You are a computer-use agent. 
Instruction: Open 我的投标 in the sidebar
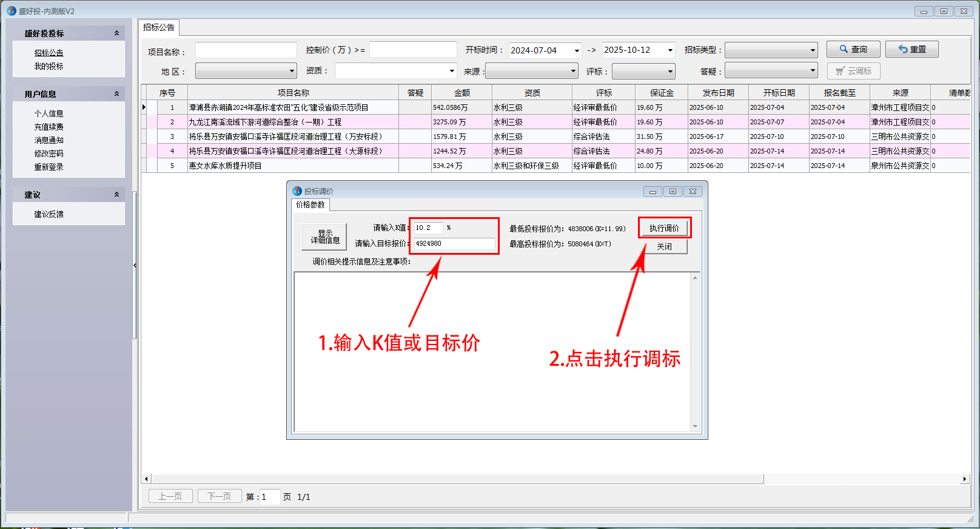pyautogui.click(x=49, y=66)
